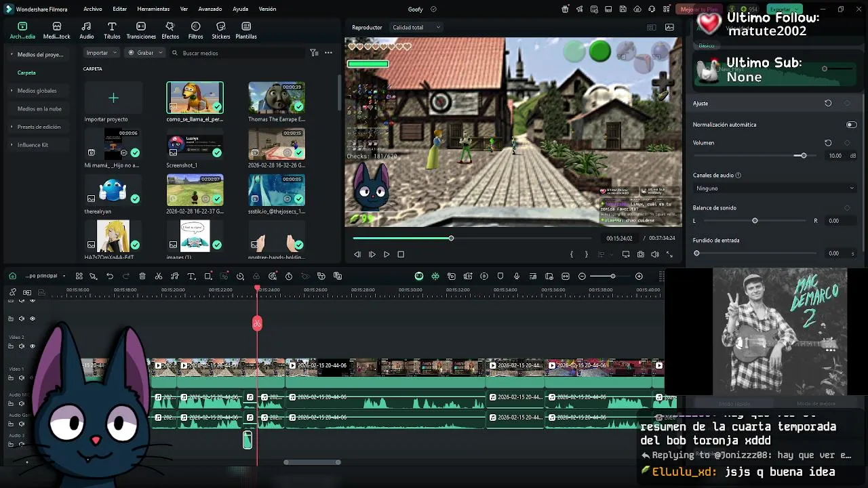Click the Importar proyecto plus tile

pyautogui.click(x=113, y=98)
